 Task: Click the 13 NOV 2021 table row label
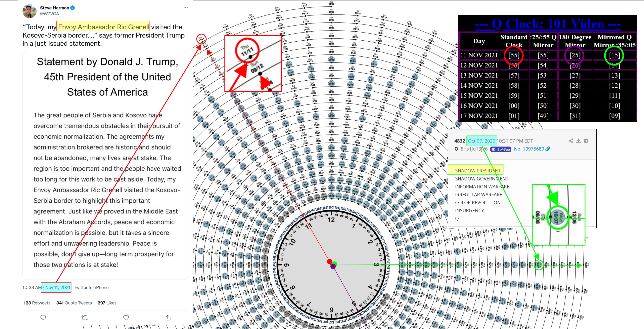(479, 75)
